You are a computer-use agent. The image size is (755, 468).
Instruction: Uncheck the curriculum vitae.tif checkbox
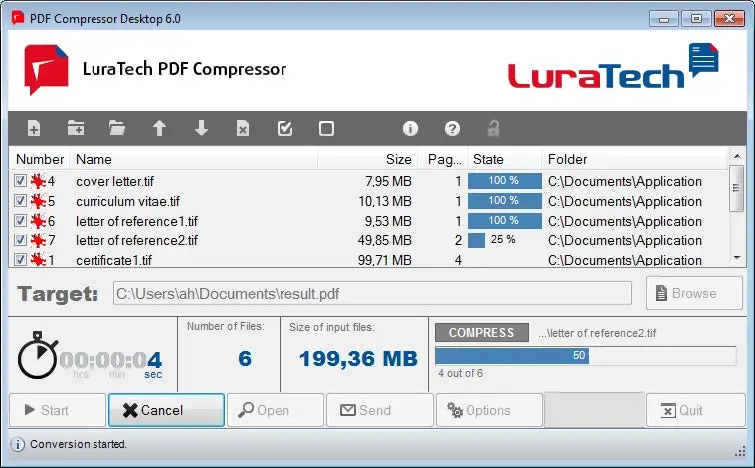(20, 201)
